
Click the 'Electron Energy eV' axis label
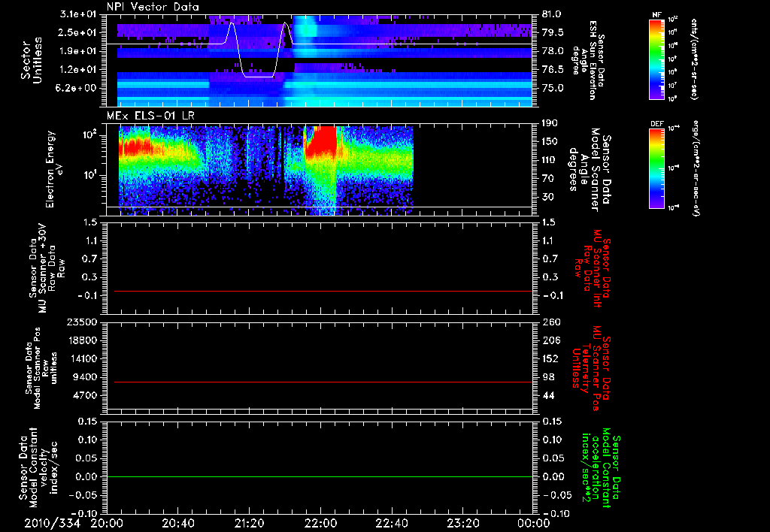tap(54, 169)
